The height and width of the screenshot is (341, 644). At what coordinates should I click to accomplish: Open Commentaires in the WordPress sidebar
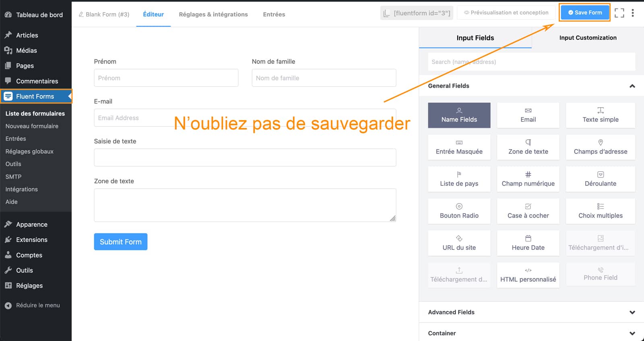(35, 81)
